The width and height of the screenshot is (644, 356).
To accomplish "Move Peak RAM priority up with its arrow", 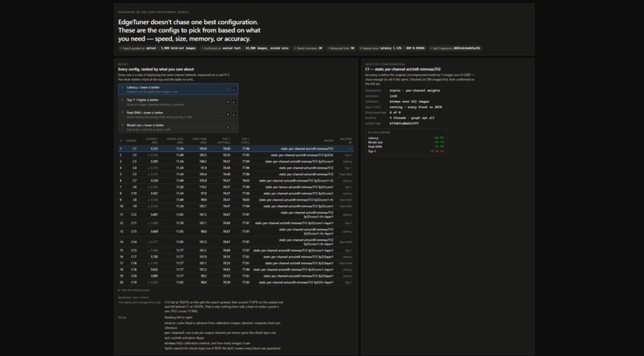I will click(228, 114).
